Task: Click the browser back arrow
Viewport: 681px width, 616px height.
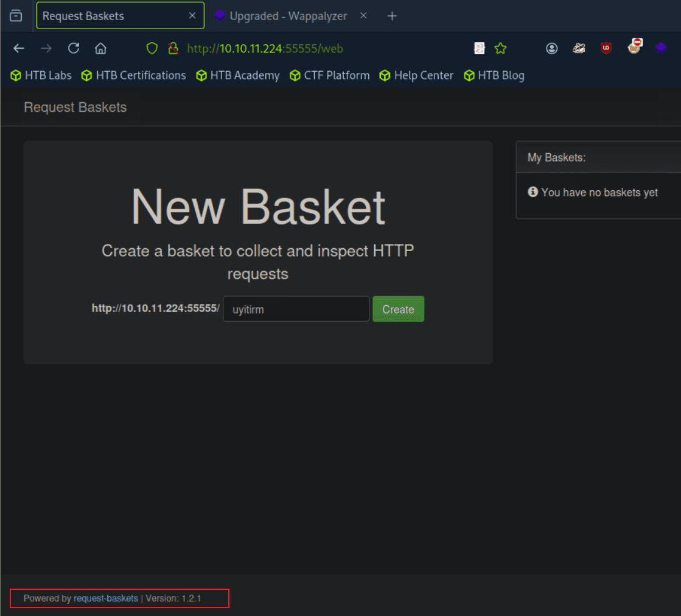Action: pos(19,49)
